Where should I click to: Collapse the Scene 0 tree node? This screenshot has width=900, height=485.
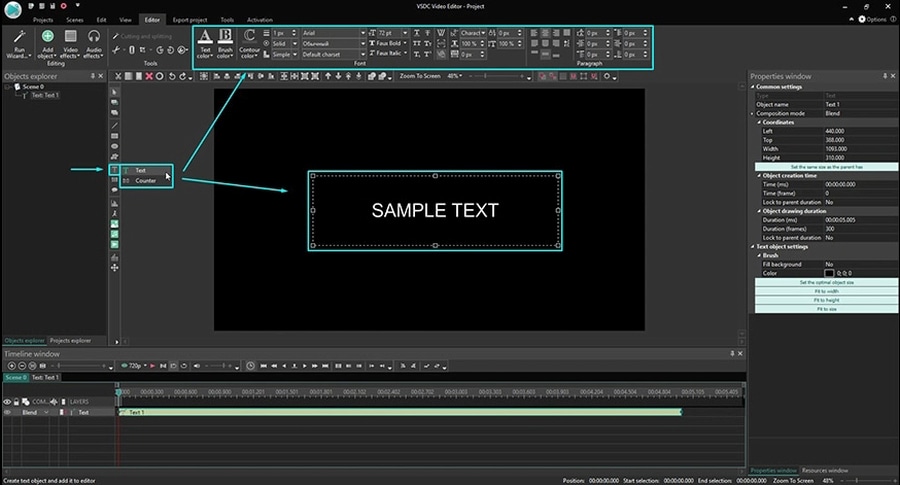click(x=6, y=87)
